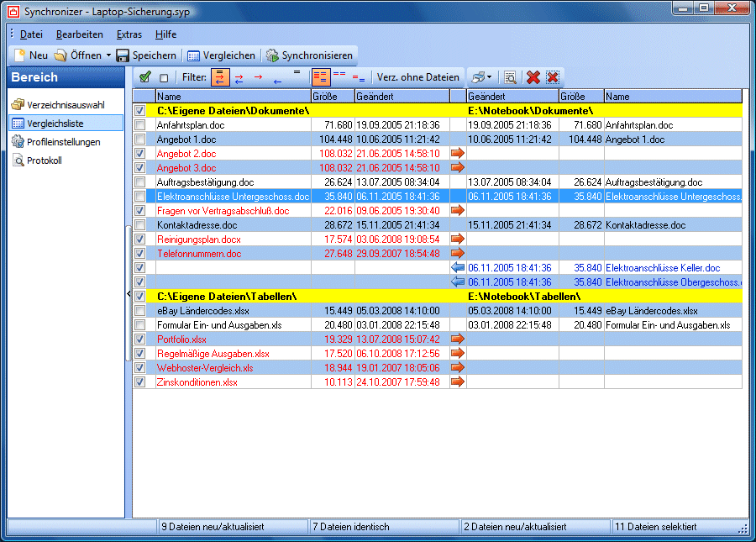The width and height of the screenshot is (756, 542).
Task: Open a profile with the Öffnen button
Action: 77,55
